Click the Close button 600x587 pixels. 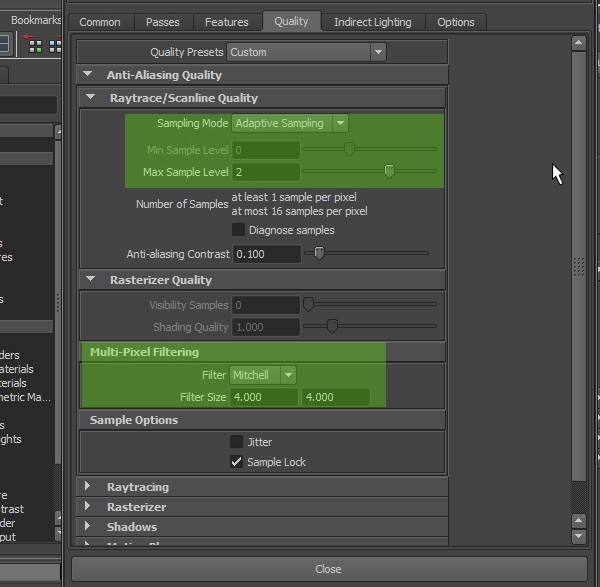pos(329,569)
